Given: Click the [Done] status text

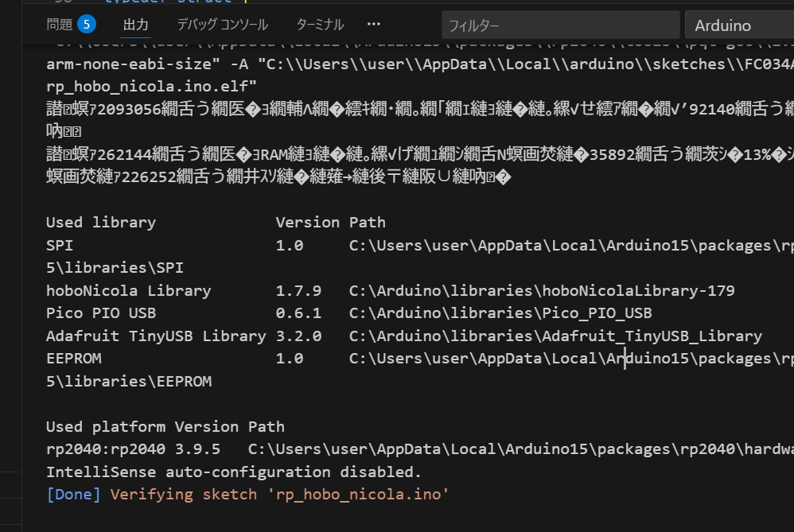Looking at the screenshot, I should tap(73, 494).
